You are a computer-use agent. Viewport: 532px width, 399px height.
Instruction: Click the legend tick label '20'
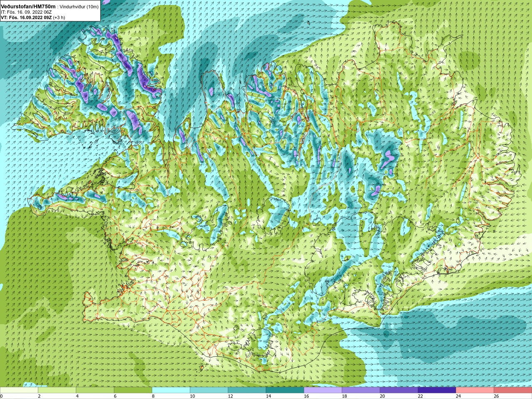pos(382,397)
